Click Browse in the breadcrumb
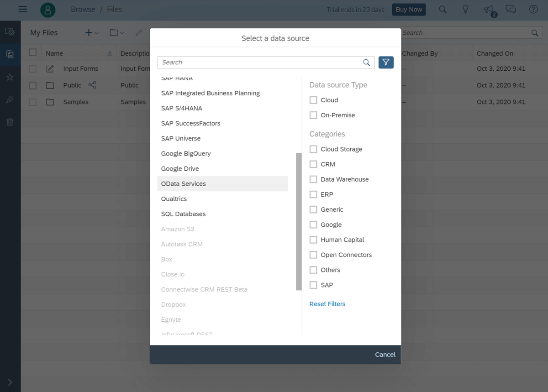The height and width of the screenshot is (392, 548). point(83,9)
